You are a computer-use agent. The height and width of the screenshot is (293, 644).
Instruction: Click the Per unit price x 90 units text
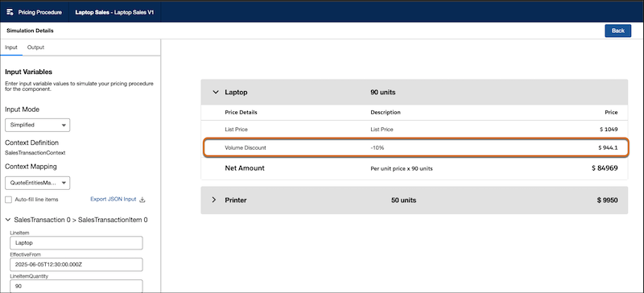pos(401,168)
